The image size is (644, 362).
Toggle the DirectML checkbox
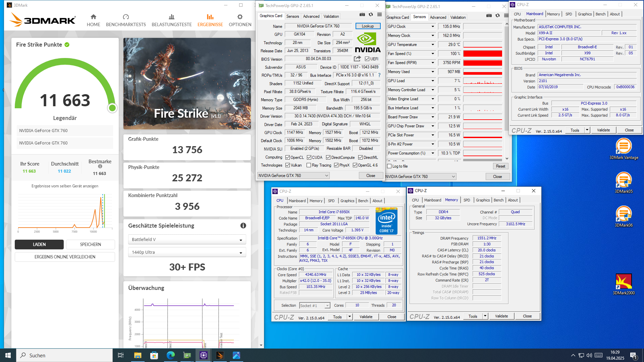click(360, 158)
